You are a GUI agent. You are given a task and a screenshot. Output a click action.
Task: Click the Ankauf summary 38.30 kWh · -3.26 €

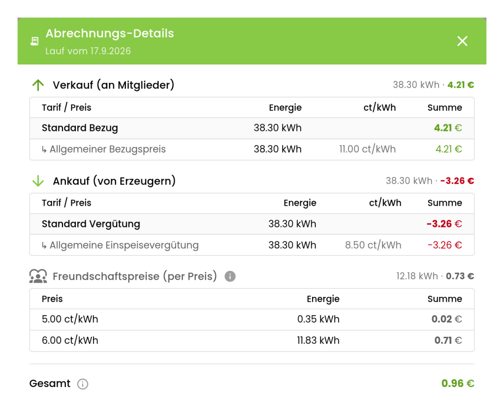click(430, 181)
